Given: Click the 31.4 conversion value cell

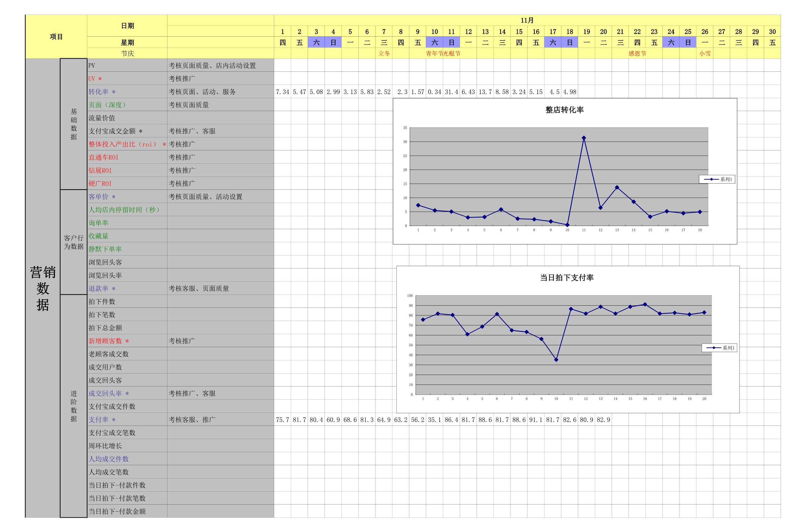Looking at the screenshot, I should [451, 92].
